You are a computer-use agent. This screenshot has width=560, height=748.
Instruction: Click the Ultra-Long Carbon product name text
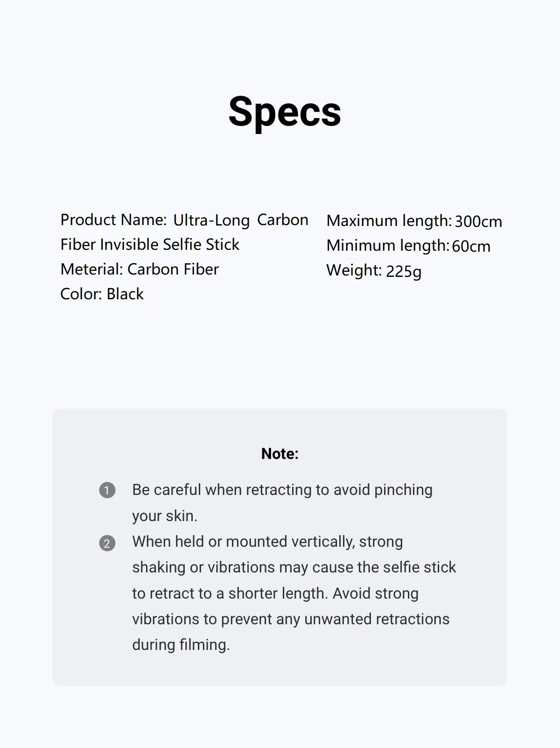241,220
